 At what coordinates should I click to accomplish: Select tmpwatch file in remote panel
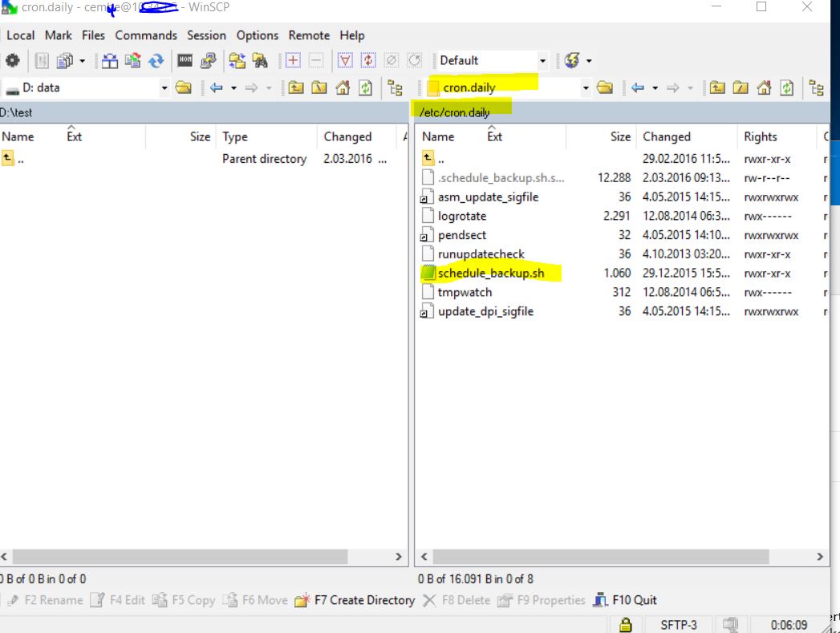tap(465, 292)
